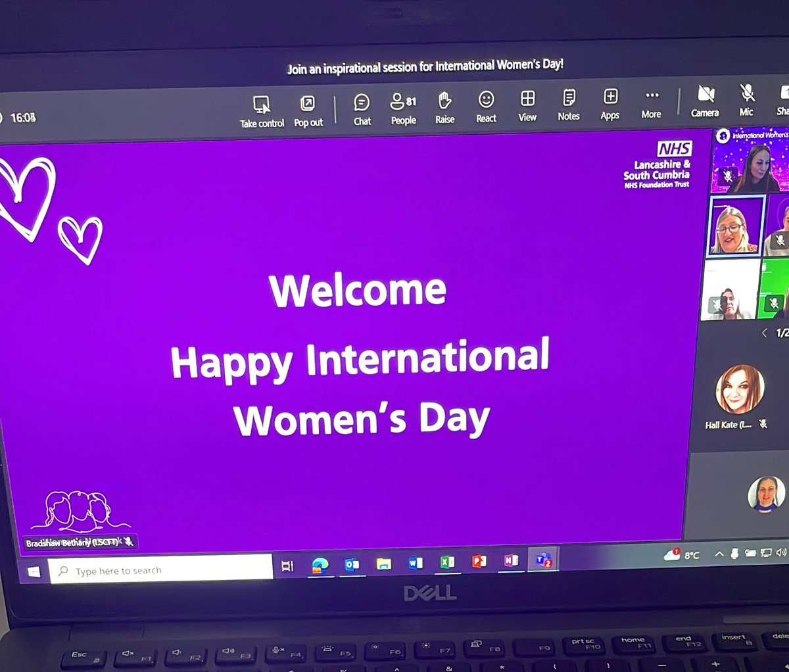The height and width of the screenshot is (672, 789).
Task: Open Excel from taskbar
Action: pyautogui.click(x=447, y=562)
